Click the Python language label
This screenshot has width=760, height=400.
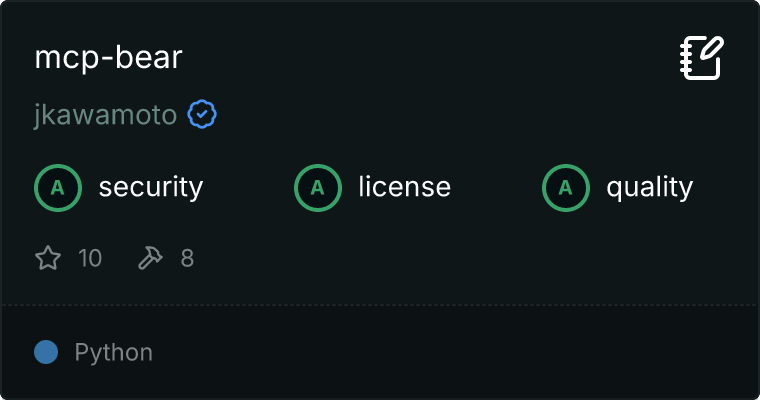pyautogui.click(x=113, y=353)
